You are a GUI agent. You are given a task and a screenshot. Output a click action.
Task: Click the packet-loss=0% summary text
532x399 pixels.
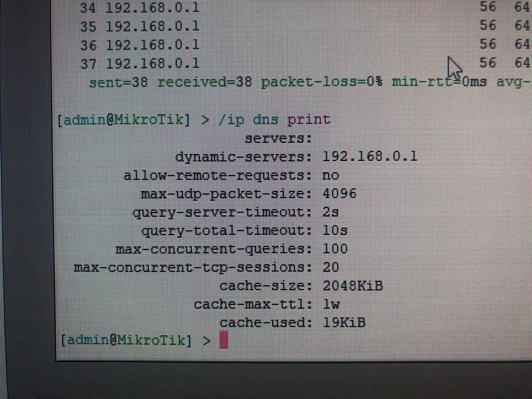point(322,82)
